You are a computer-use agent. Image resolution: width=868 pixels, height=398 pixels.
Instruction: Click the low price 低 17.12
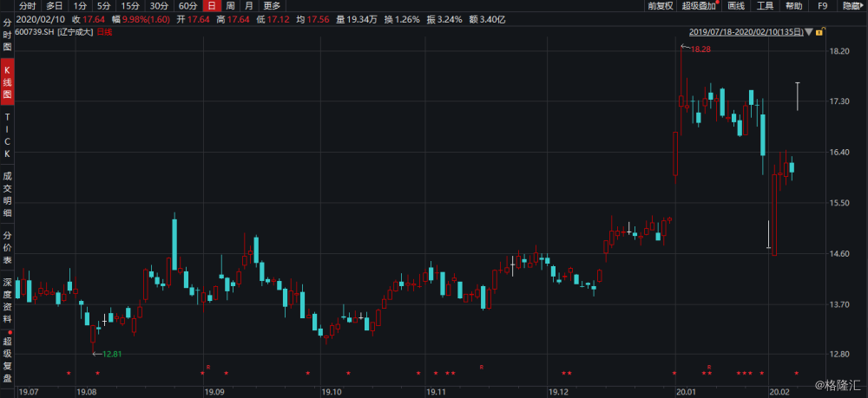tap(274, 20)
